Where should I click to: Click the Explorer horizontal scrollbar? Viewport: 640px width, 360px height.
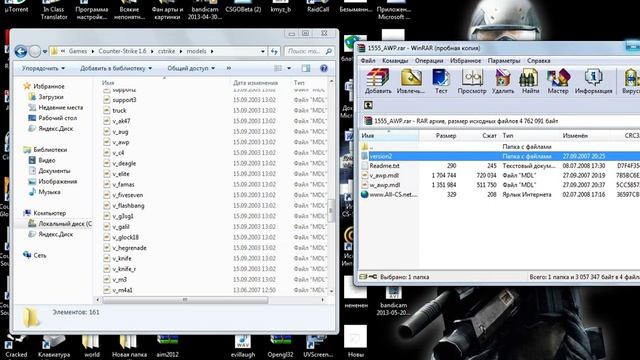point(185,300)
